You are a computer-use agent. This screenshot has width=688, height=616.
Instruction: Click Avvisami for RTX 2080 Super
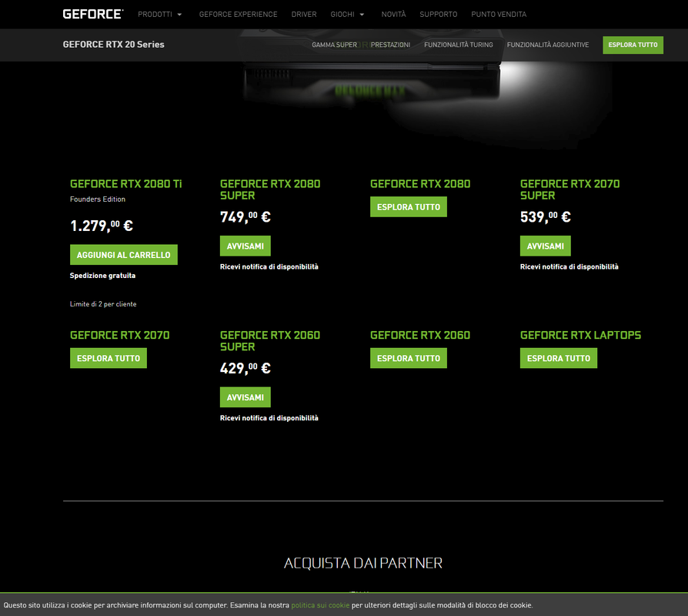pos(245,246)
